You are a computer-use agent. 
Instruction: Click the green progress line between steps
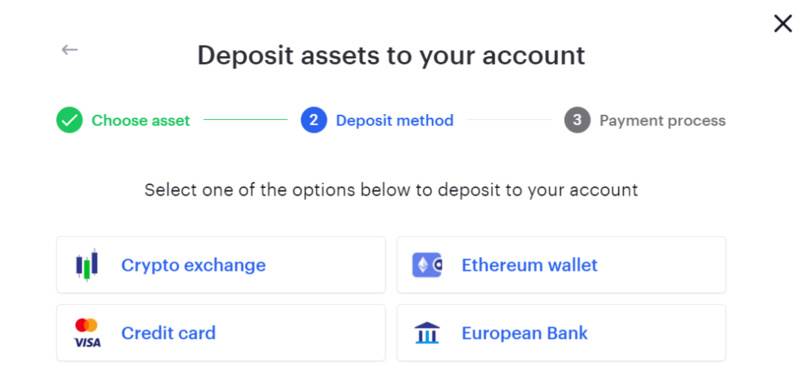pos(245,120)
